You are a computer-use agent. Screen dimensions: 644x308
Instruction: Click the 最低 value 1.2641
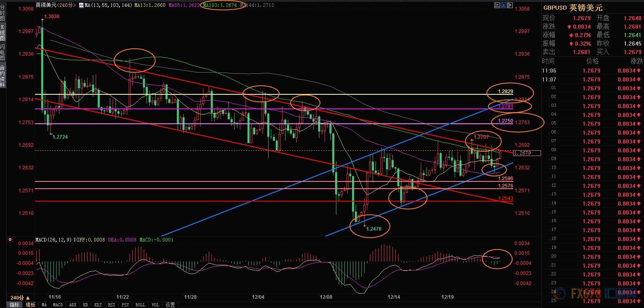point(633,35)
